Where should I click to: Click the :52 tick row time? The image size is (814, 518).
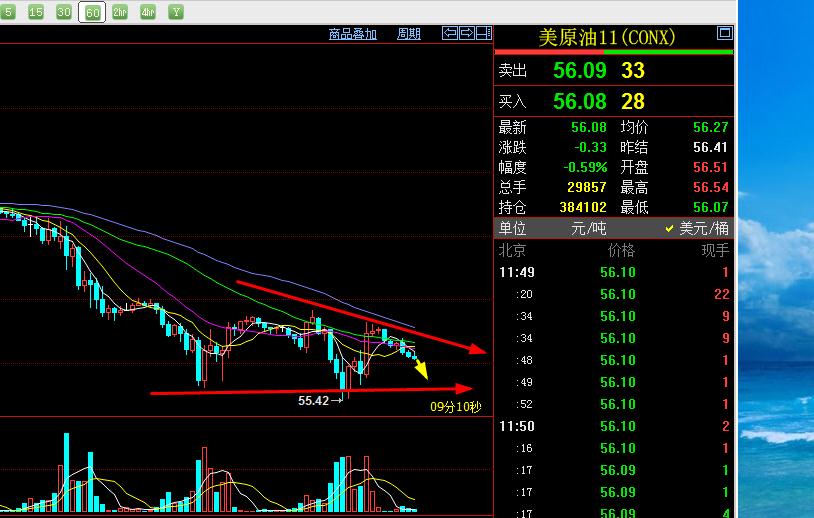pyautogui.click(x=524, y=404)
